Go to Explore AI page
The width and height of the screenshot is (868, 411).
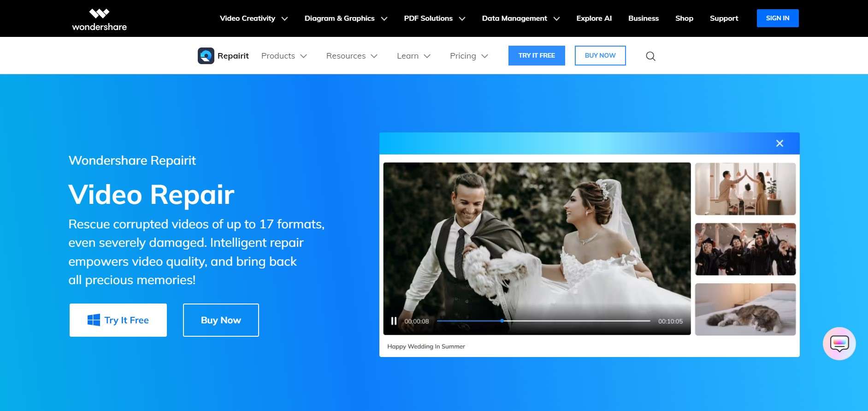pos(594,18)
